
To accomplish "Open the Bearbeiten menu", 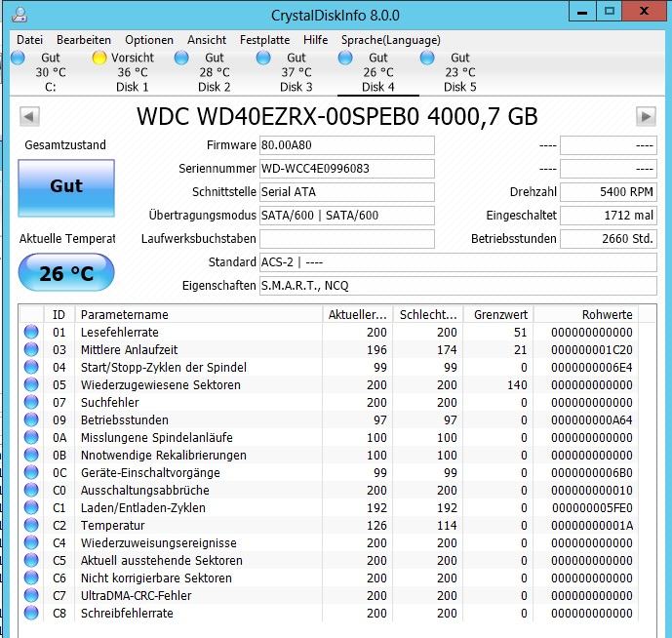I will tap(84, 40).
